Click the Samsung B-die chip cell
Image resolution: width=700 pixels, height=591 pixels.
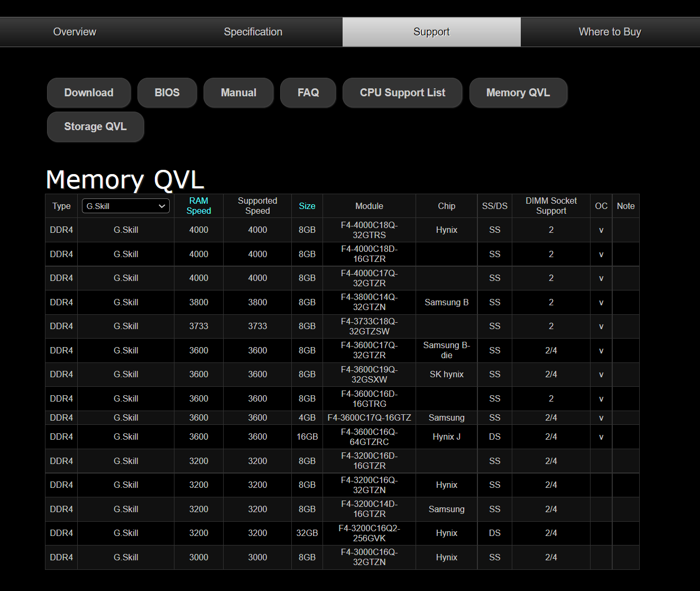(x=447, y=350)
